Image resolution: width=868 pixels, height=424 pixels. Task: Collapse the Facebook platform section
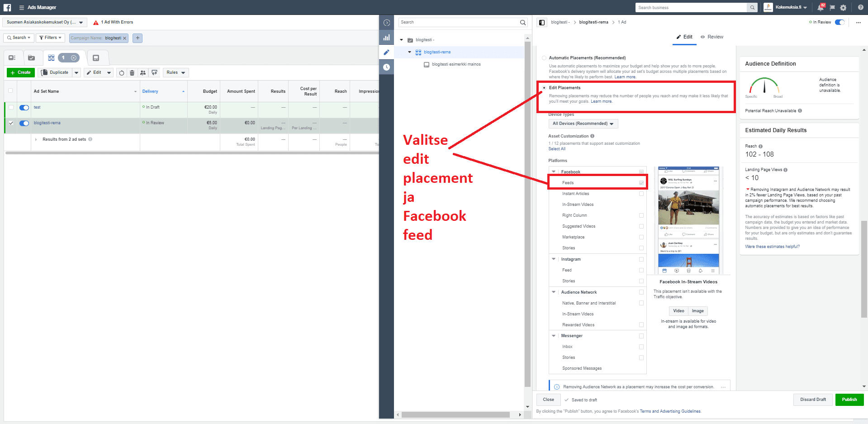pyautogui.click(x=554, y=172)
